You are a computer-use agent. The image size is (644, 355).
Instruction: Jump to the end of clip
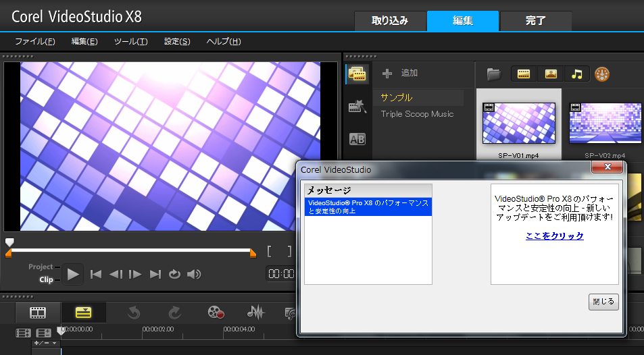pyautogui.click(x=155, y=274)
